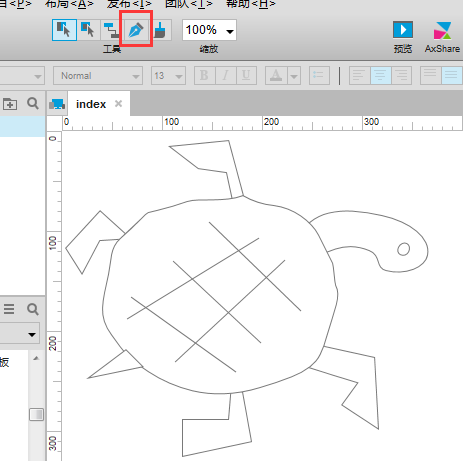The width and height of the screenshot is (463, 461).
Task: Activate the Connector tool
Action: click(x=112, y=30)
